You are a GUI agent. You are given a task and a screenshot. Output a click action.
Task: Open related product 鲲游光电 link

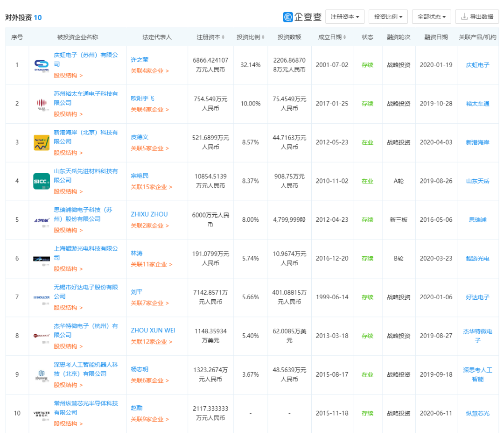point(478,259)
